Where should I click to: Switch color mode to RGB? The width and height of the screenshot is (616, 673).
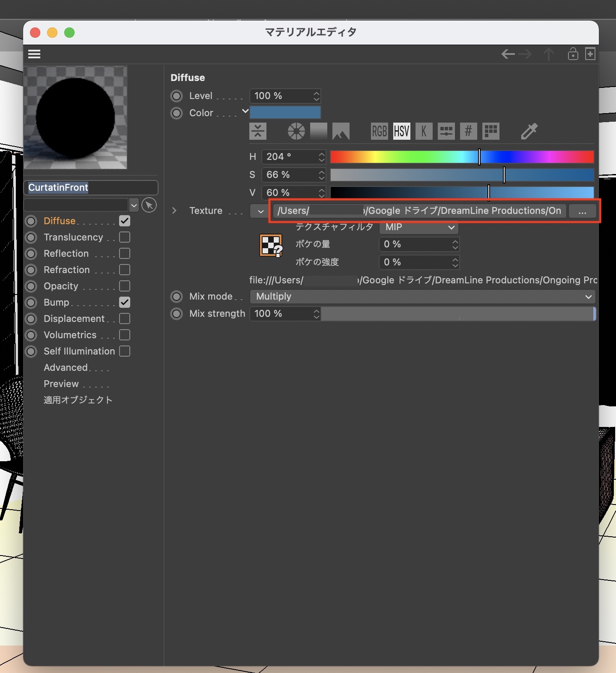coord(379,131)
